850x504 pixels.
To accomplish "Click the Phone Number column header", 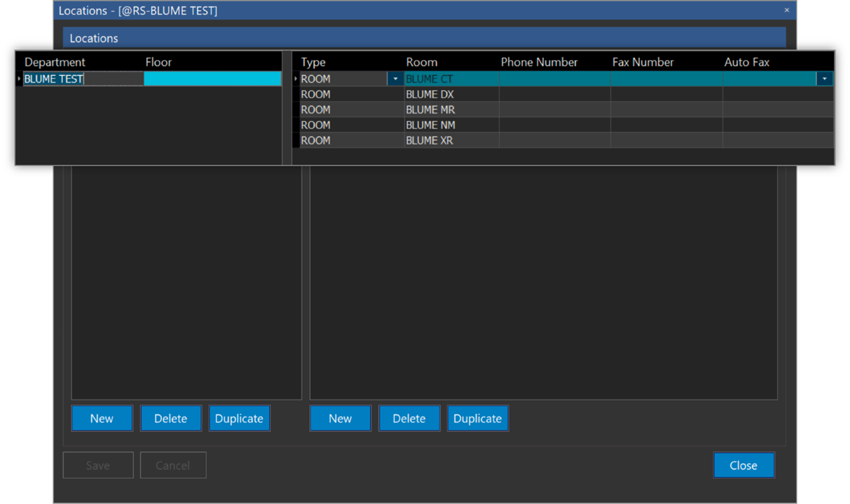I will tap(539, 62).
